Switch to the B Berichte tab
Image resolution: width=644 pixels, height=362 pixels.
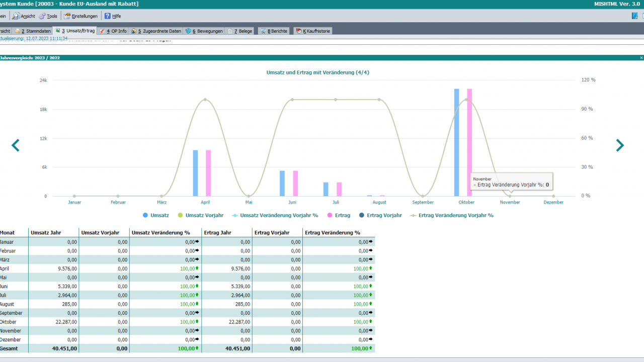pyautogui.click(x=274, y=31)
